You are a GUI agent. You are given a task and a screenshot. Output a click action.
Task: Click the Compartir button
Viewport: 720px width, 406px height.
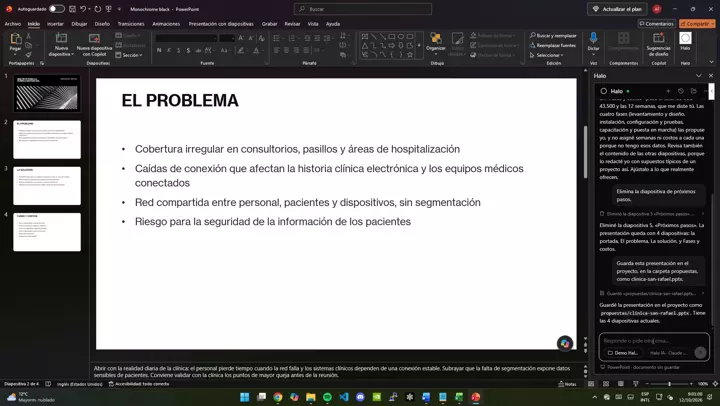pos(697,24)
